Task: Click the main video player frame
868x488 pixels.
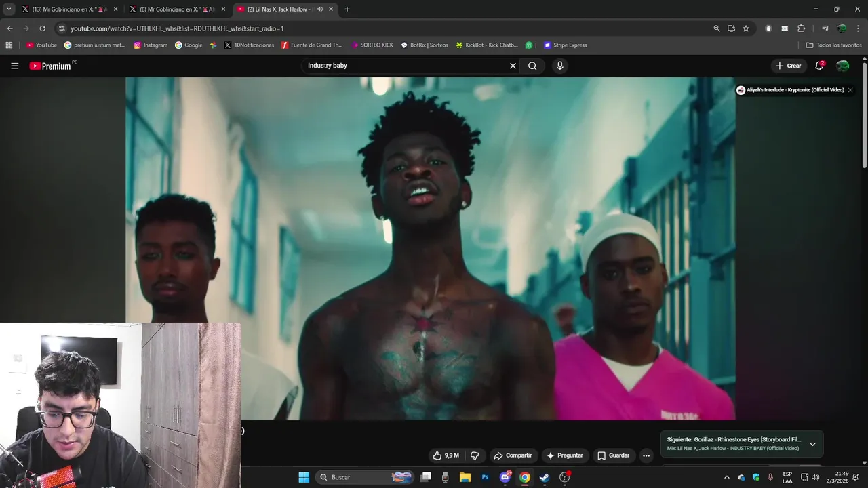Action: point(430,248)
